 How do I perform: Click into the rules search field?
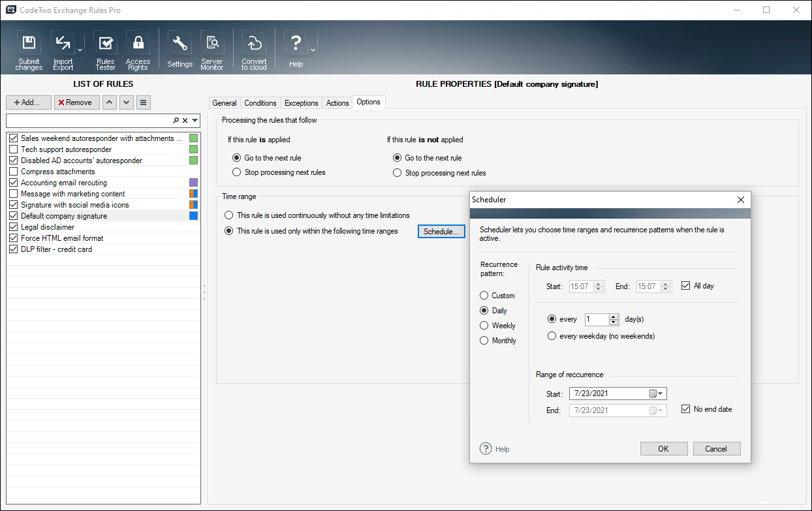89,121
